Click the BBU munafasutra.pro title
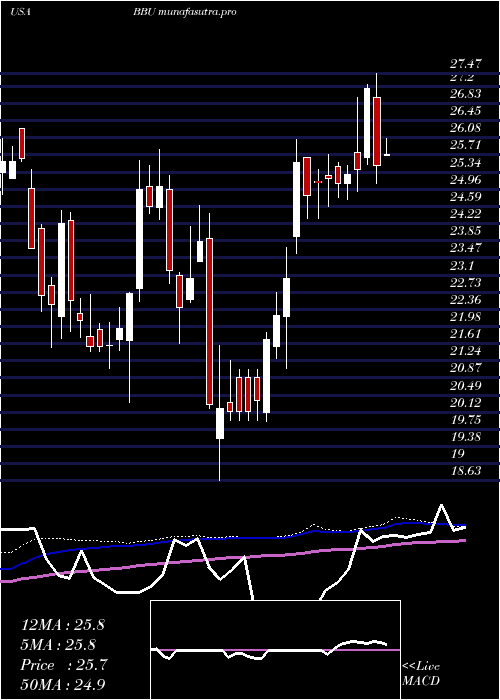500x700 pixels. [184, 12]
